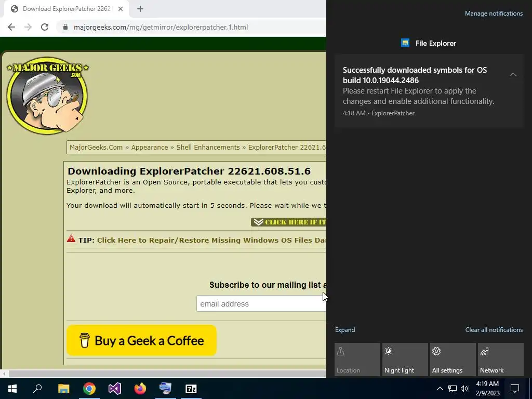Click the lock icon in address bar
The width and height of the screenshot is (532, 399).
pyautogui.click(x=65, y=27)
